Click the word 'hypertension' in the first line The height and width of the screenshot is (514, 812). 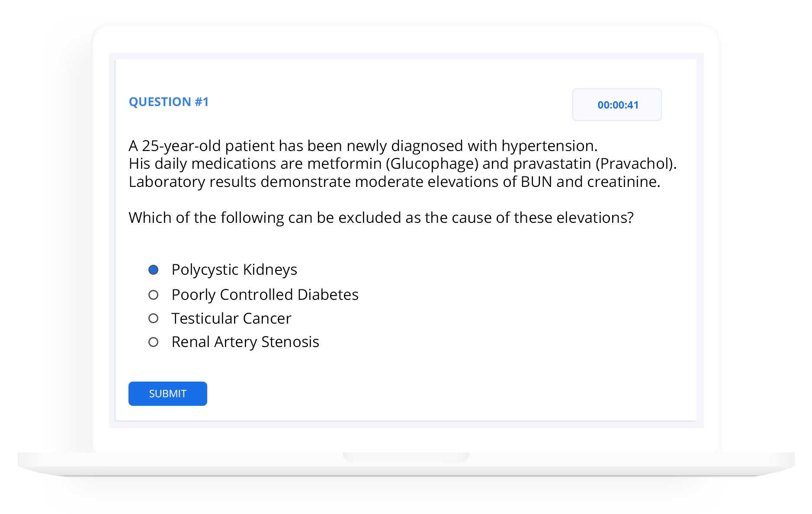coord(549,146)
